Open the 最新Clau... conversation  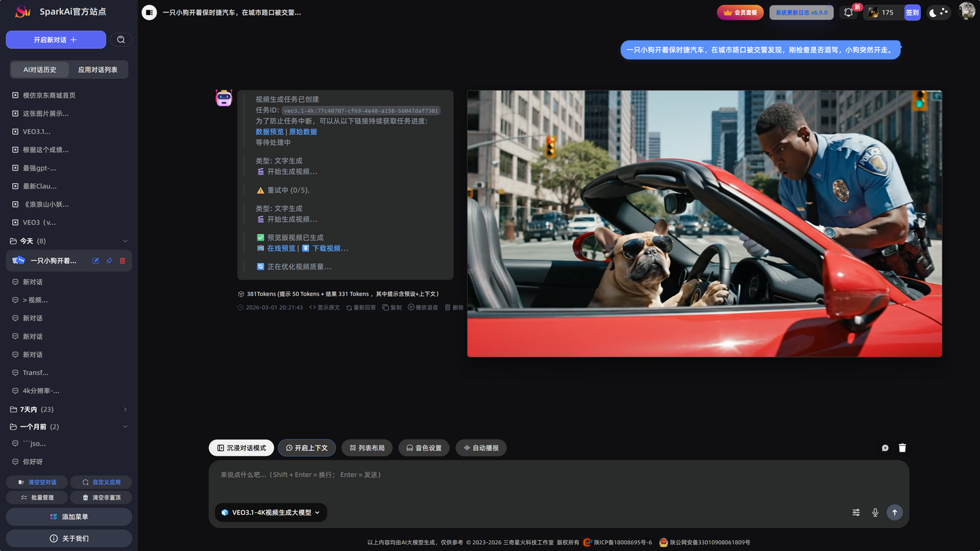pos(69,186)
